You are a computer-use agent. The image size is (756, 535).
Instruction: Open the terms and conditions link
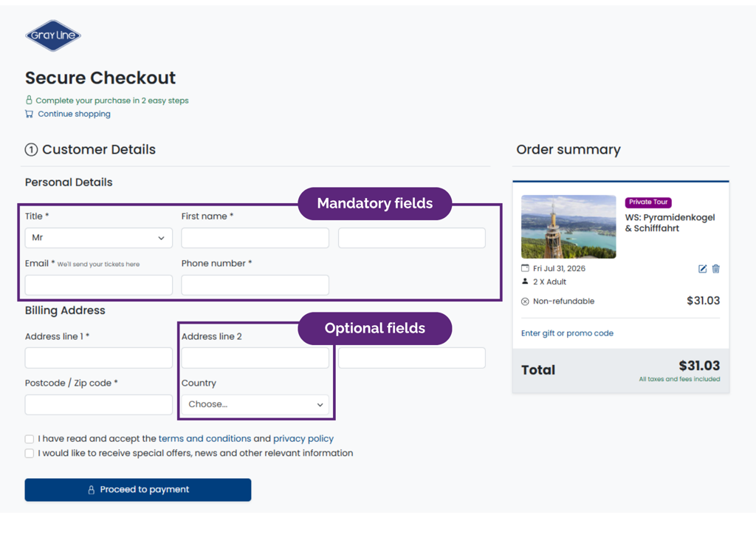tap(205, 438)
